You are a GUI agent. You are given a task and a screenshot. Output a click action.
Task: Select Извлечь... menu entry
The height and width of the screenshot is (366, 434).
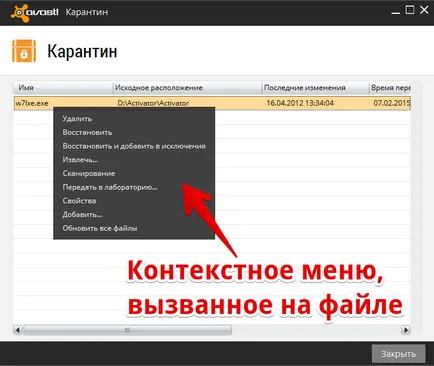point(80,160)
